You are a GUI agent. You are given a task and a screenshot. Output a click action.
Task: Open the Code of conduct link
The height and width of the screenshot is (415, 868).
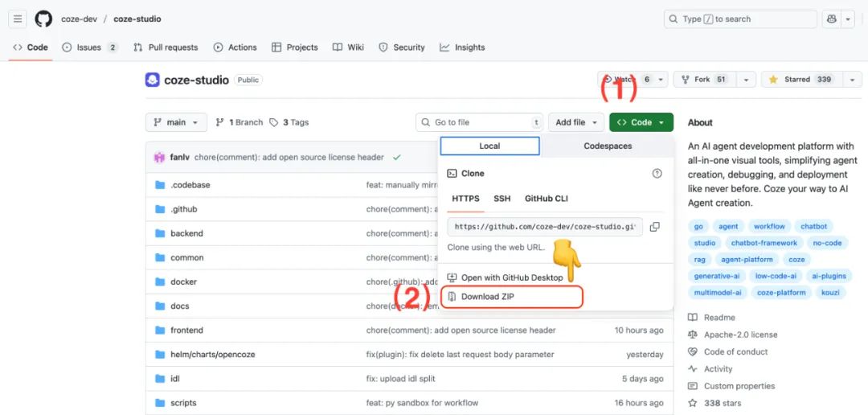pos(728,351)
